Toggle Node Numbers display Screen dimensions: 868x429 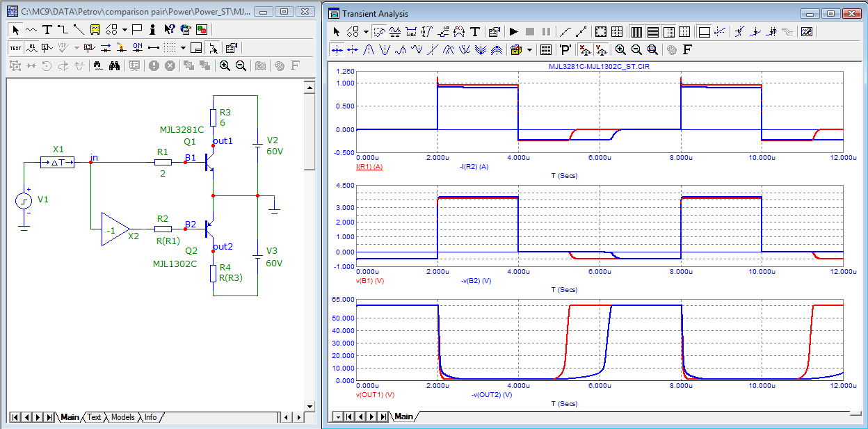point(47,48)
